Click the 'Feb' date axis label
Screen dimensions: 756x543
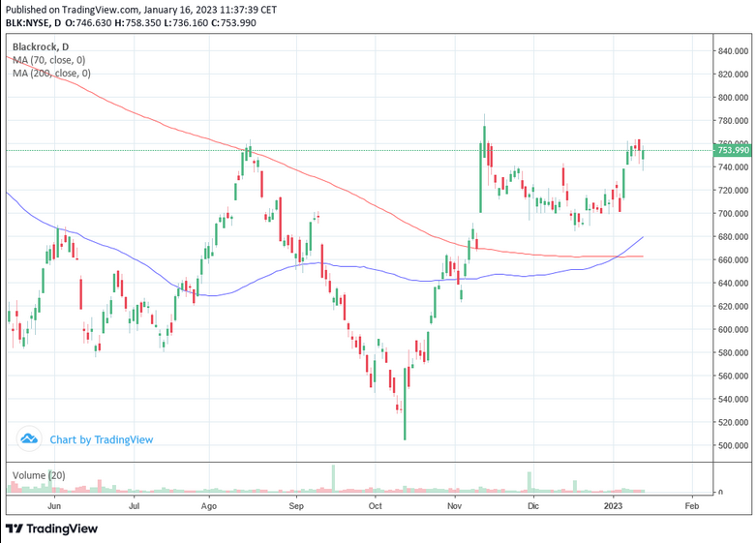coord(692,506)
